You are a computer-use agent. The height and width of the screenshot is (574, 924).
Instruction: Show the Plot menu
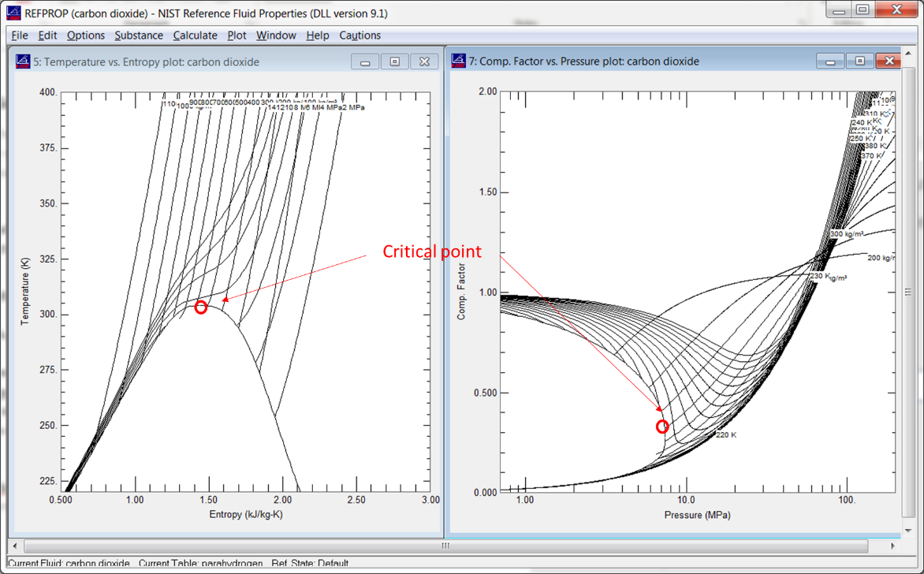[237, 35]
